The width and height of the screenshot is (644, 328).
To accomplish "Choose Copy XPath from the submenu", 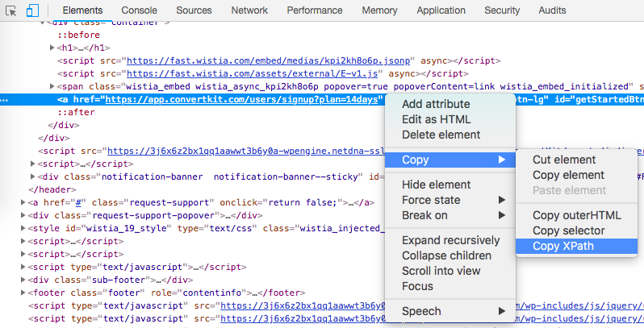I will (563, 246).
